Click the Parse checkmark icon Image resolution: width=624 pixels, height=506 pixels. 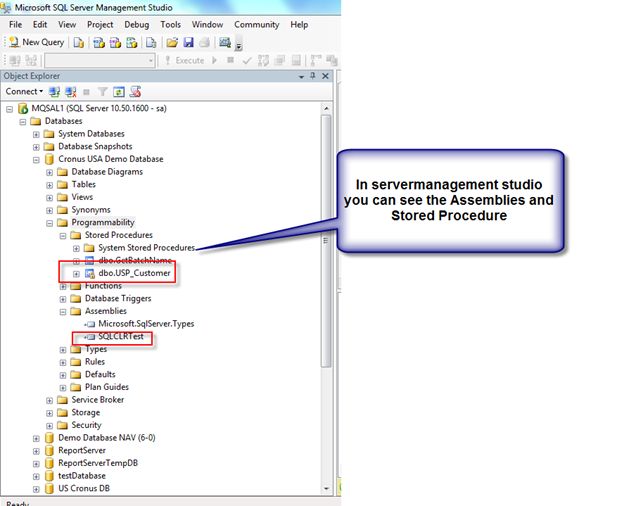247,61
